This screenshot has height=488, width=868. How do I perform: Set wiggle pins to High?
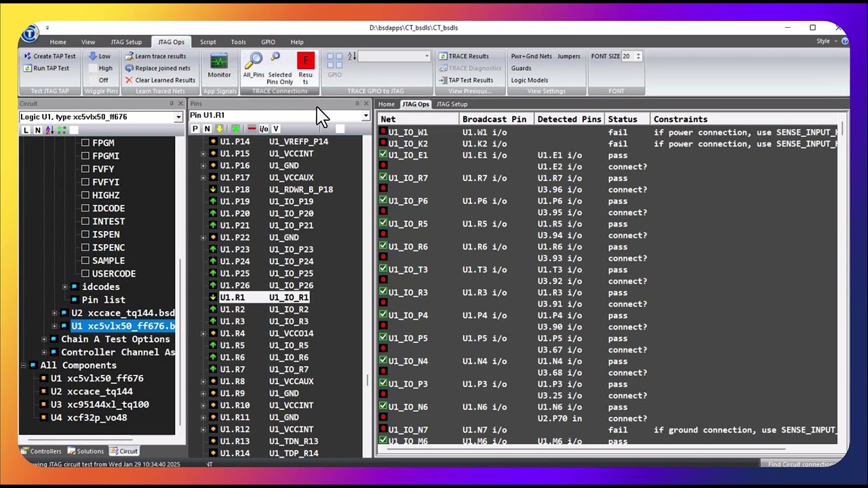click(100, 68)
